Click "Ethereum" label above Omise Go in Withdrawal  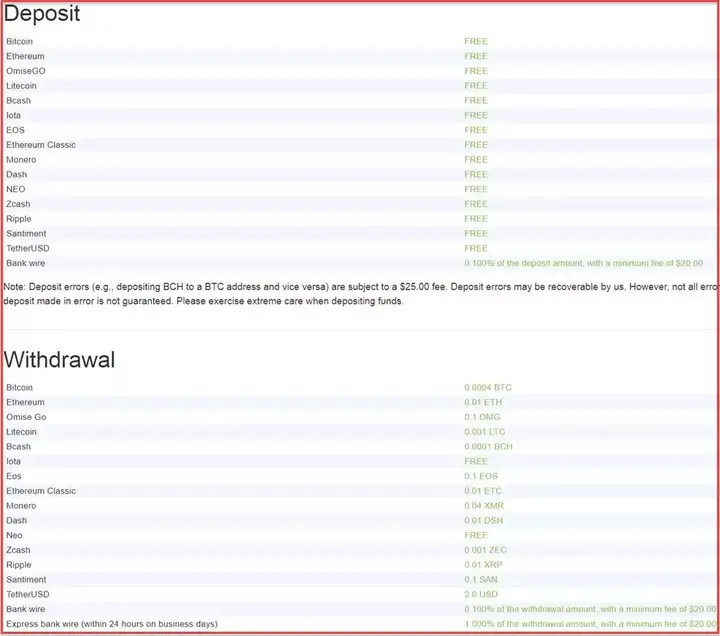(25, 402)
